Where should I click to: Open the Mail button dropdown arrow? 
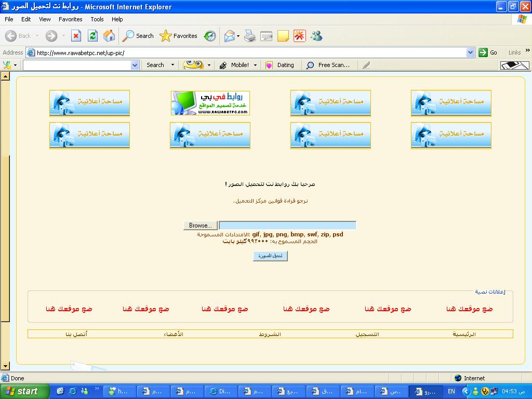coord(238,36)
